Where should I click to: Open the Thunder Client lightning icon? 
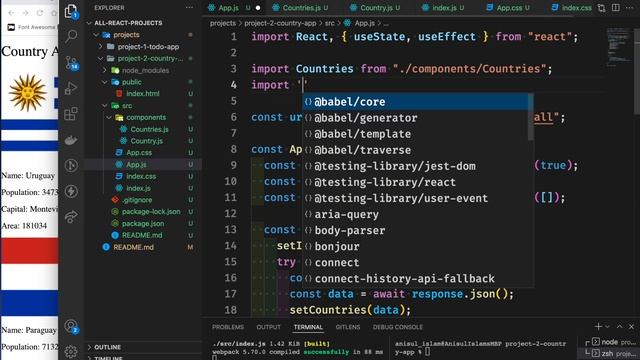[71, 191]
